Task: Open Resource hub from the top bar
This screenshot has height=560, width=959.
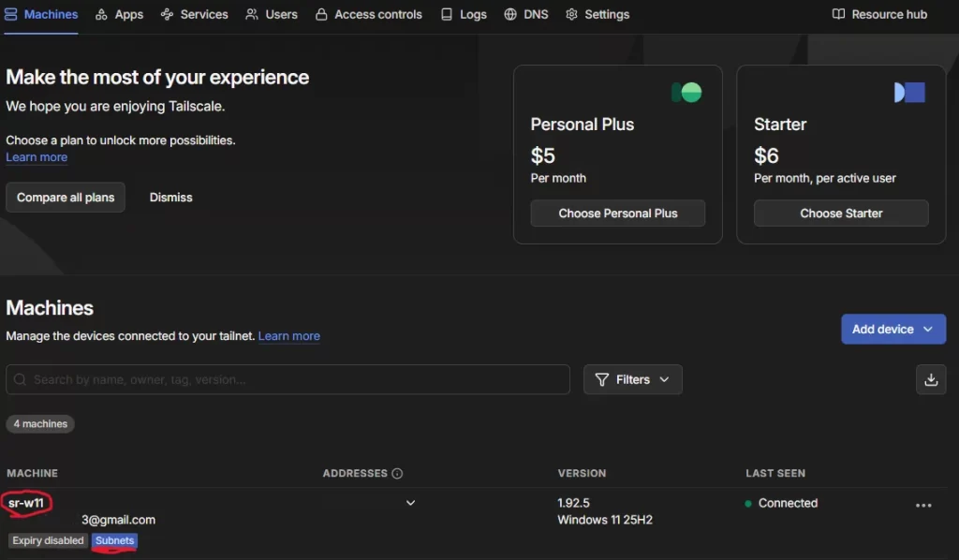Action: [x=879, y=14]
